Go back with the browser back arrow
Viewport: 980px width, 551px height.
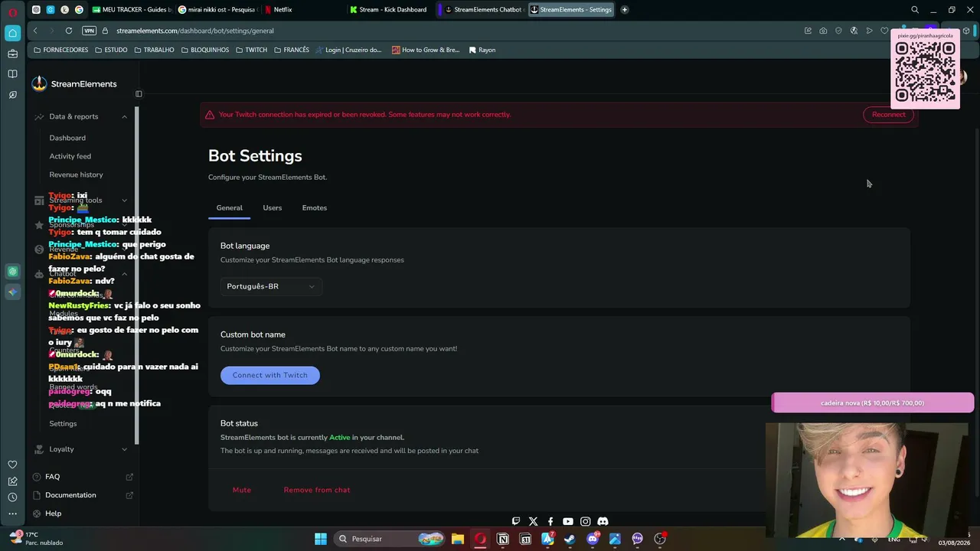pyautogui.click(x=35, y=31)
